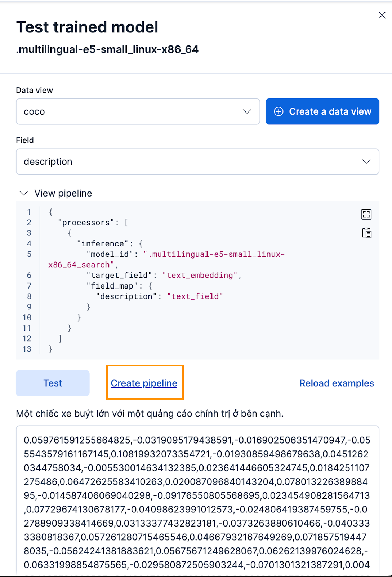This screenshot has width=392, height=577.
Task: Open the Field dropdown showing description
Action: [x=197, y=162]
